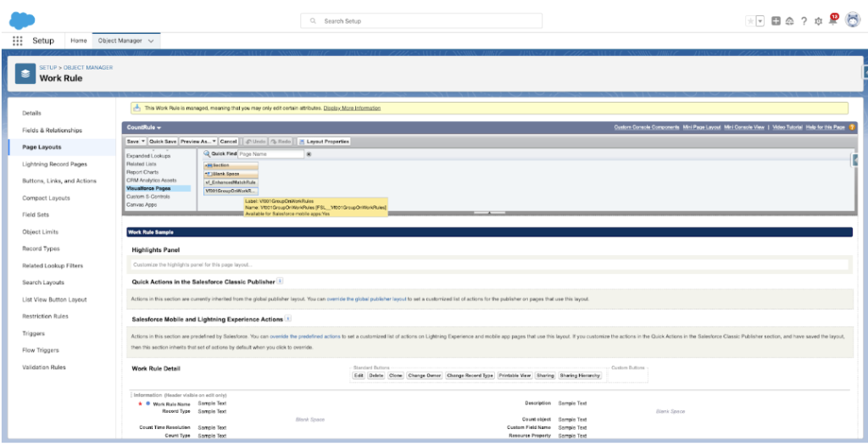868x446 pixels.
Task: Open the Global Actions plus icon
Action: click(x=776, y=20)
